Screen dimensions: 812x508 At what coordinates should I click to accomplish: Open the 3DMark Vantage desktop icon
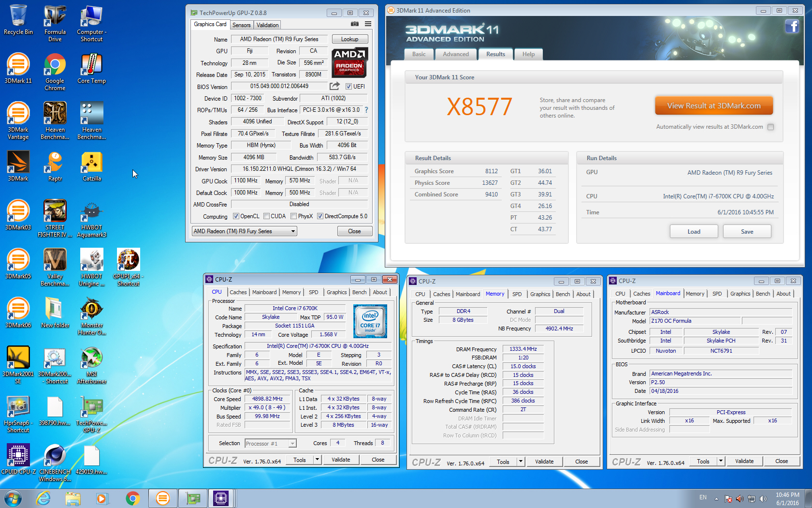[18, 120]
